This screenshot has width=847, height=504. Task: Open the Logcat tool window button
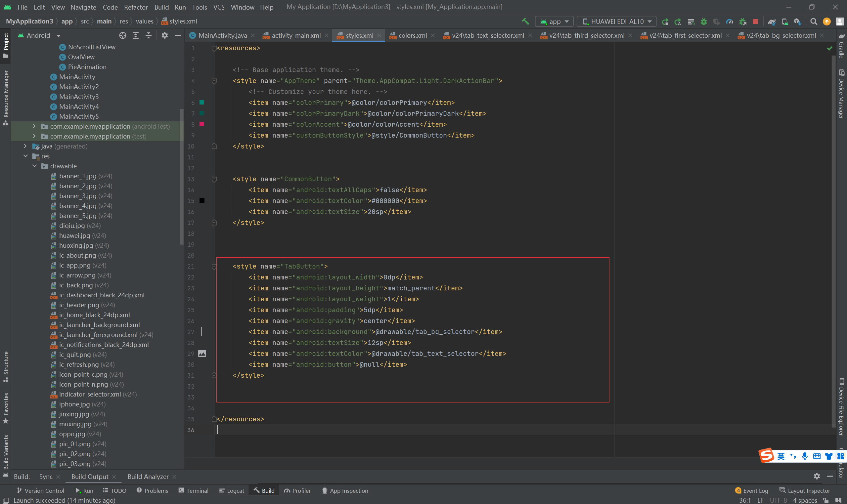[x=232, y=490]
